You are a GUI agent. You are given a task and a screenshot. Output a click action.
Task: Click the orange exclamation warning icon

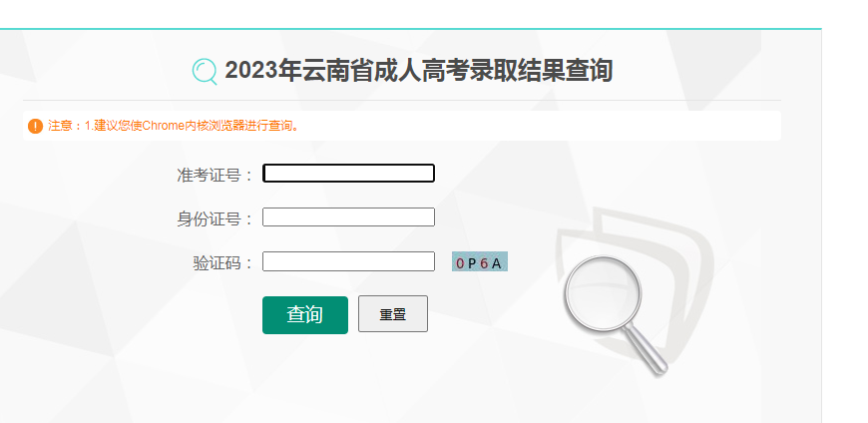pyautogui.click(x=36, y=126)
